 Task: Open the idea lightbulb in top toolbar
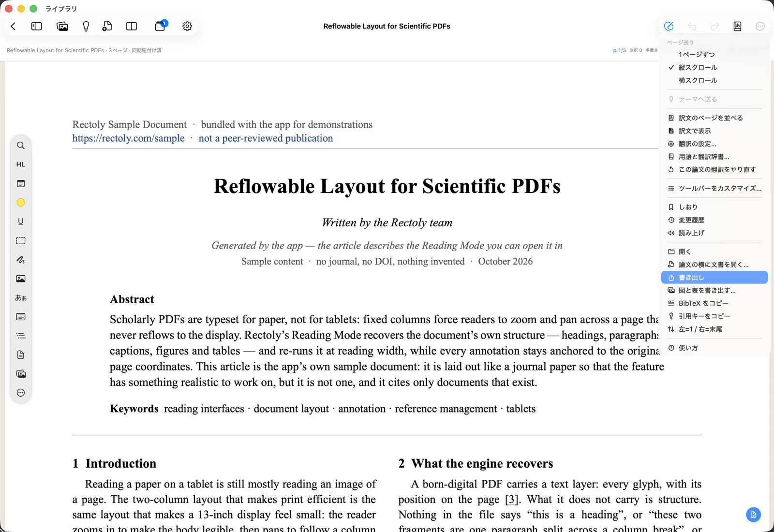coord(86,26)
